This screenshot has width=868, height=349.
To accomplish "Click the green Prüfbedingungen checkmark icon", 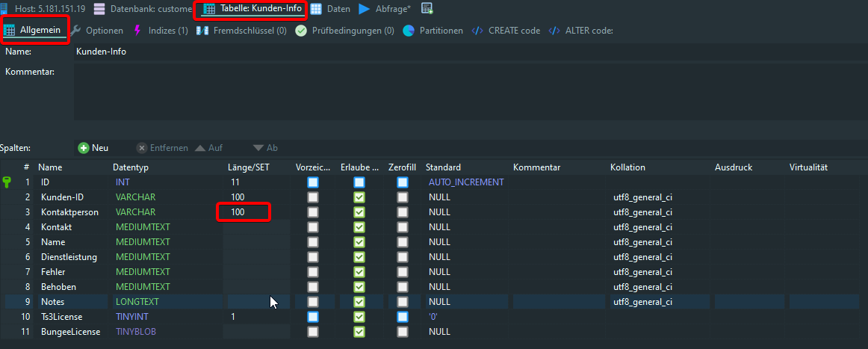I will [x=301, y=31].
